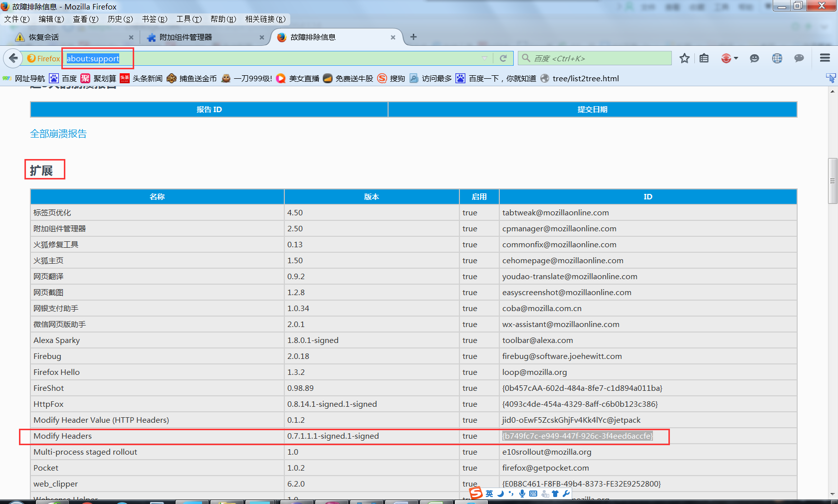Select firebug@software.joehewitt.com ID cell
The height and width of the screenshot is (504, 838).
[648, 356]
